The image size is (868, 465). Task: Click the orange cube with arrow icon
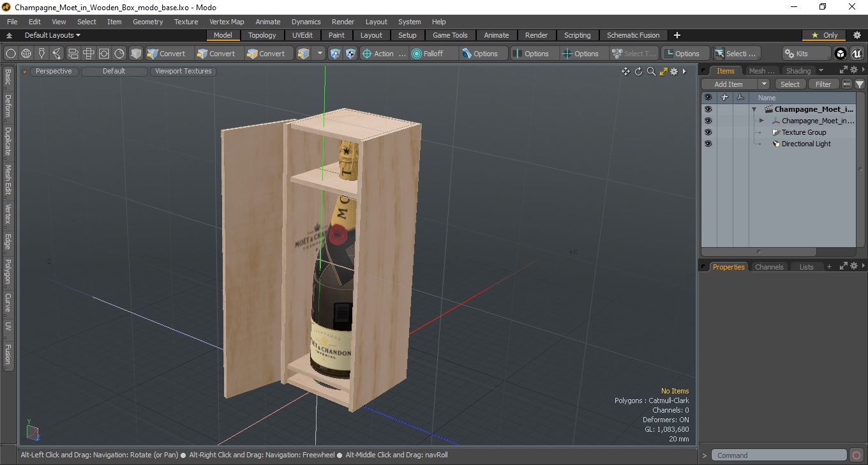[x=304, y=54]
